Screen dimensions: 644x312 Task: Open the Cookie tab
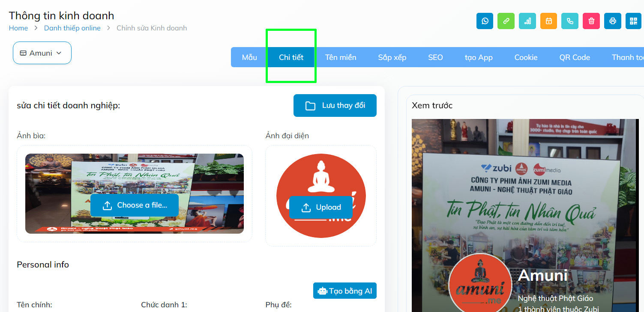[526, 57]
